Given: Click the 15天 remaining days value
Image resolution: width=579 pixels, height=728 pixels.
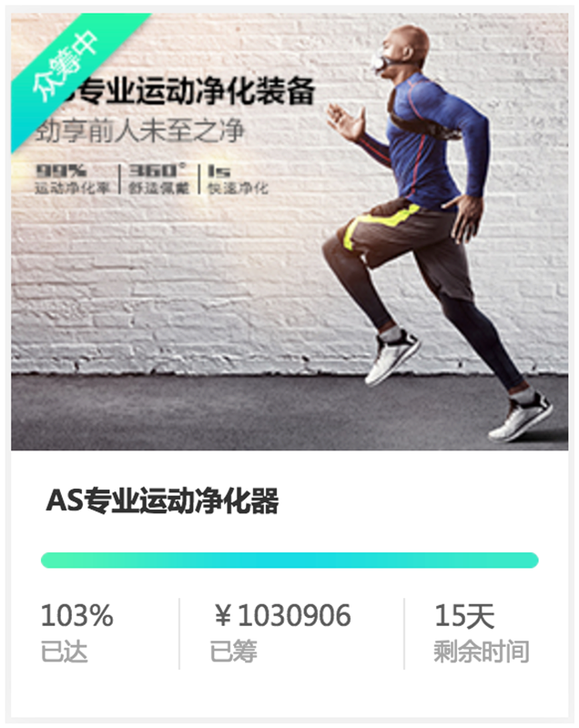Looking at the screenshot, I should tap(464, 616).
